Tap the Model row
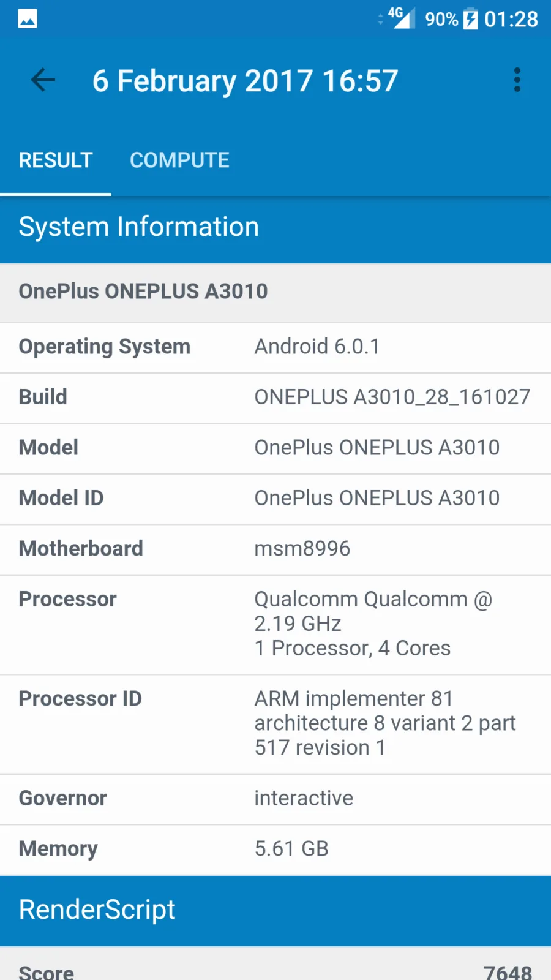Viewport: 551px width, 980px height. (x=275, y=448)
